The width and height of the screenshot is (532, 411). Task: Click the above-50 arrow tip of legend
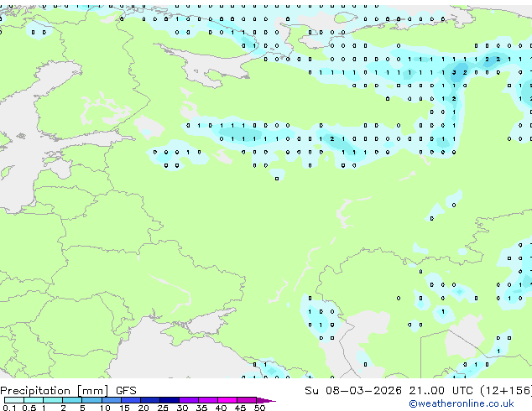pos(266,400)
